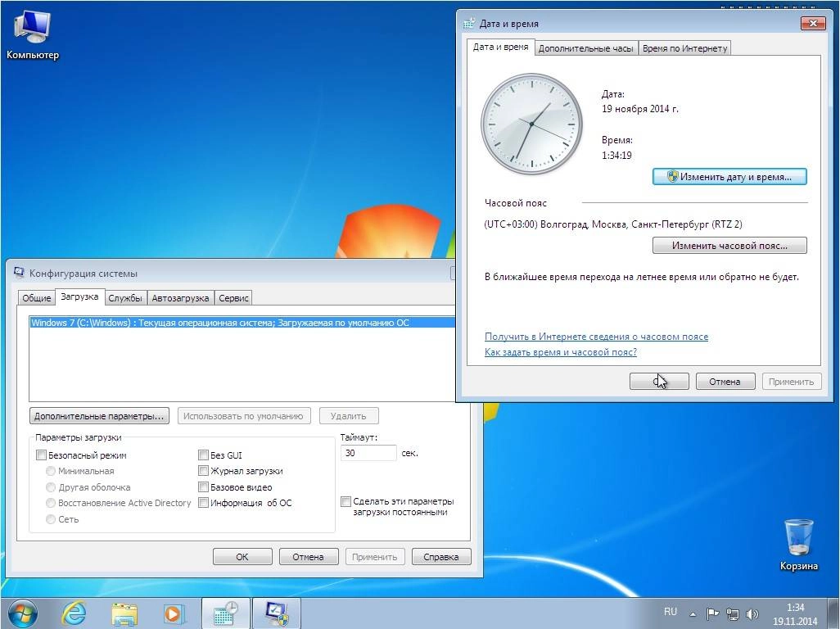
Task: Click the date text 19 ноября 2014 г.
Action: point(639,109)
